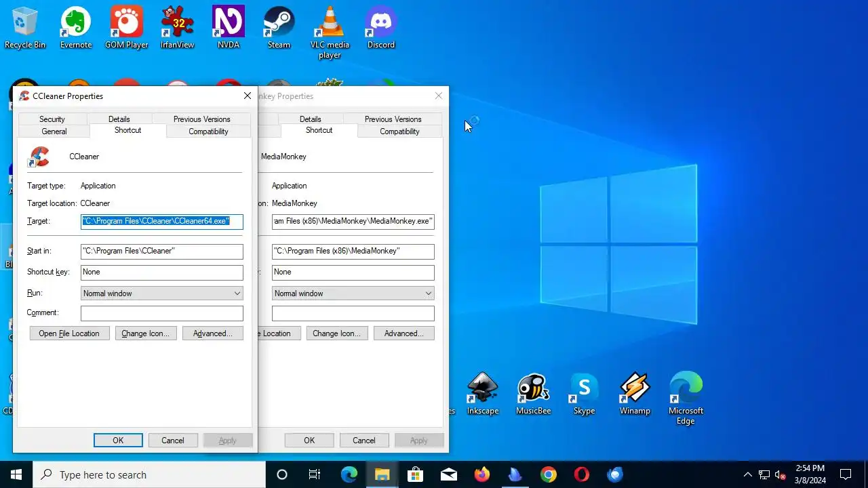Click the CCleaner Target path field
Image resolution: width=868 pixels, height=488 pixels.
coord(162,221)
